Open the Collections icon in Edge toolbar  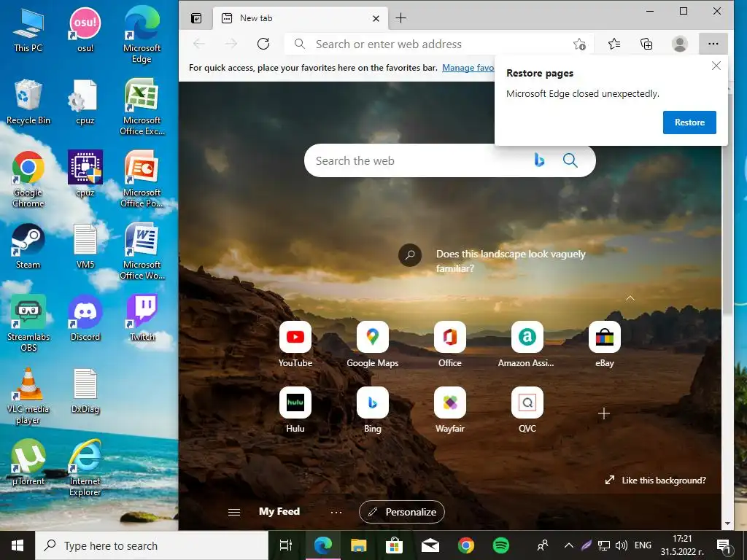646,44
